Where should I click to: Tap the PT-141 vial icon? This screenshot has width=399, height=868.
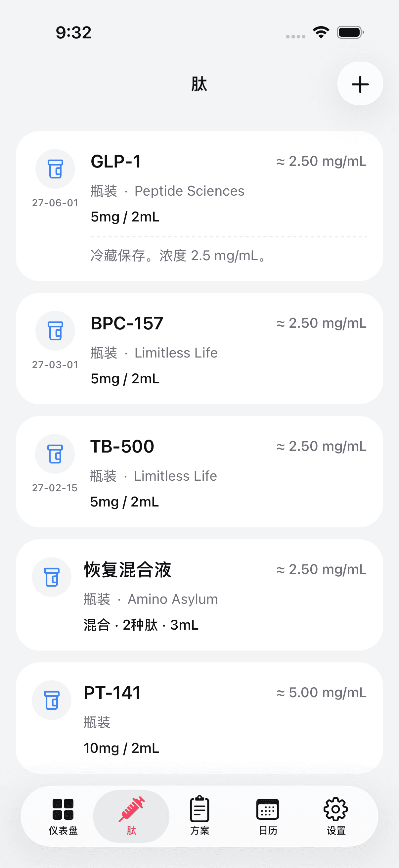(x=52, y=700)
